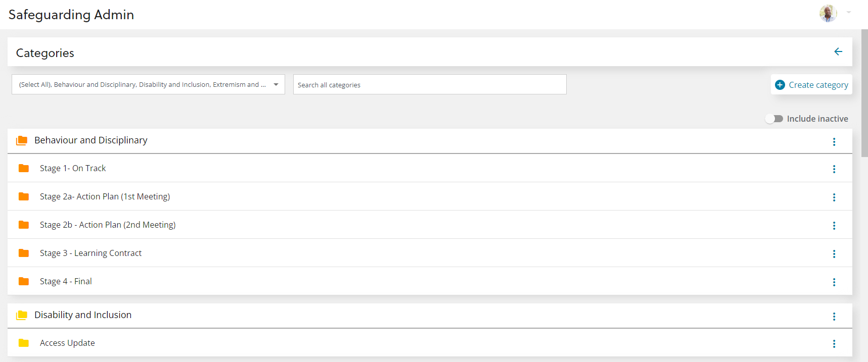The height and width of the screenshot is (362, 868).
Task: Open the user account dropdown arrow
Action: click(x=847, y=13)
